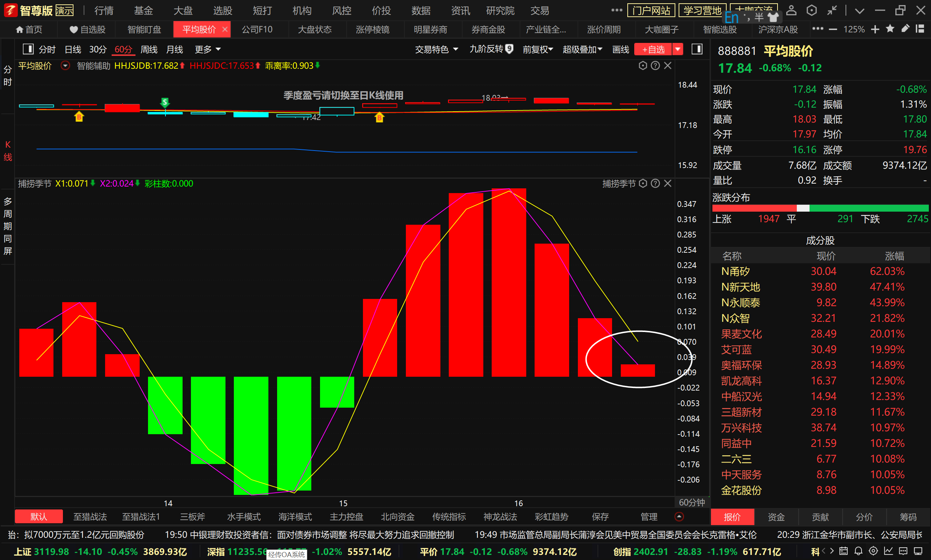
Task: Open main chart indicator settings hexagon
Action: point(643,66)
